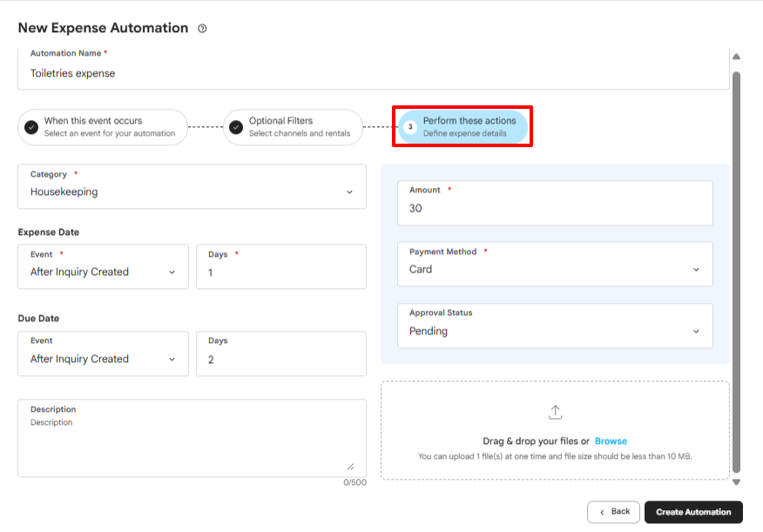Open the Category Housekeeping dropdown
763x532 pixels.
coord(192,186)
